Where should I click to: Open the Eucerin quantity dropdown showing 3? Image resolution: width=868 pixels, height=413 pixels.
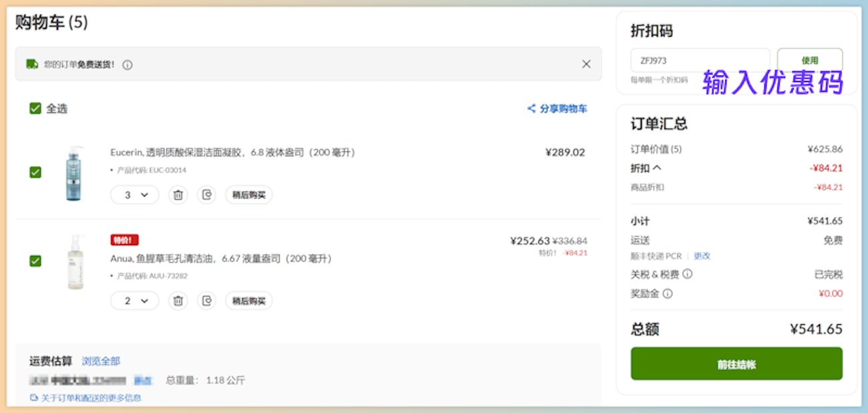click(x=135, y=195)
